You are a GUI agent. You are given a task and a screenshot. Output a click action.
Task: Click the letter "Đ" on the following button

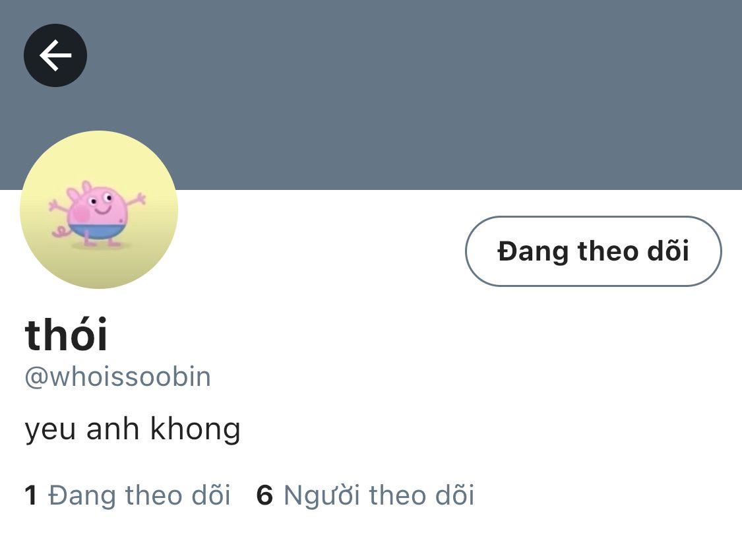(x=507, y=251)
